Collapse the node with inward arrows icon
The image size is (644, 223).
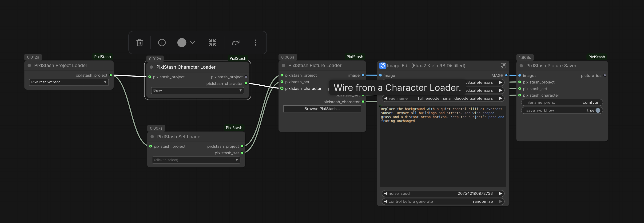click(x=212, y=43)
